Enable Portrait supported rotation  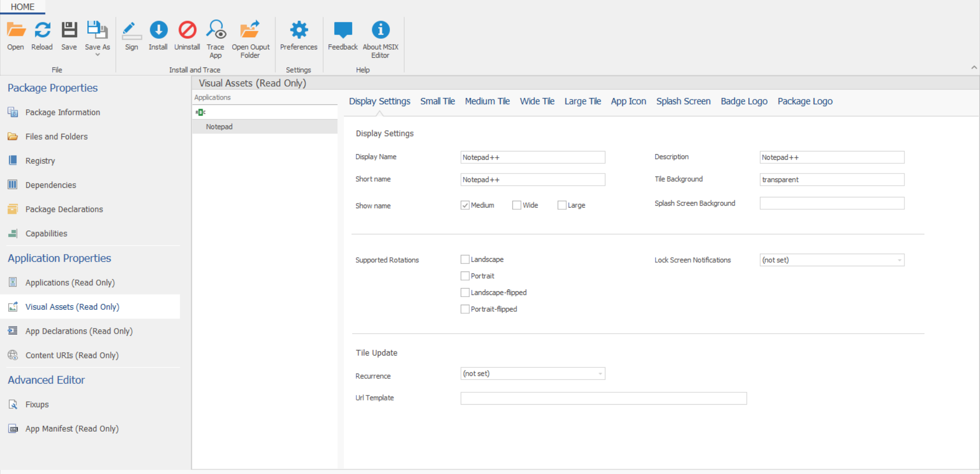click(465, 276)
